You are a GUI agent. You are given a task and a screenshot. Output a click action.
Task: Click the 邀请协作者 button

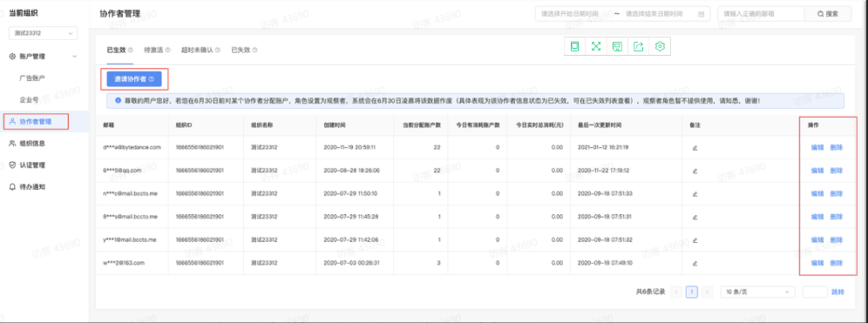click(134, 79)
